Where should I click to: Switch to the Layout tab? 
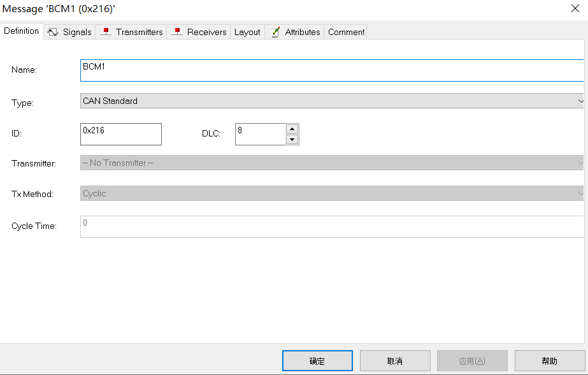[247, 31]
